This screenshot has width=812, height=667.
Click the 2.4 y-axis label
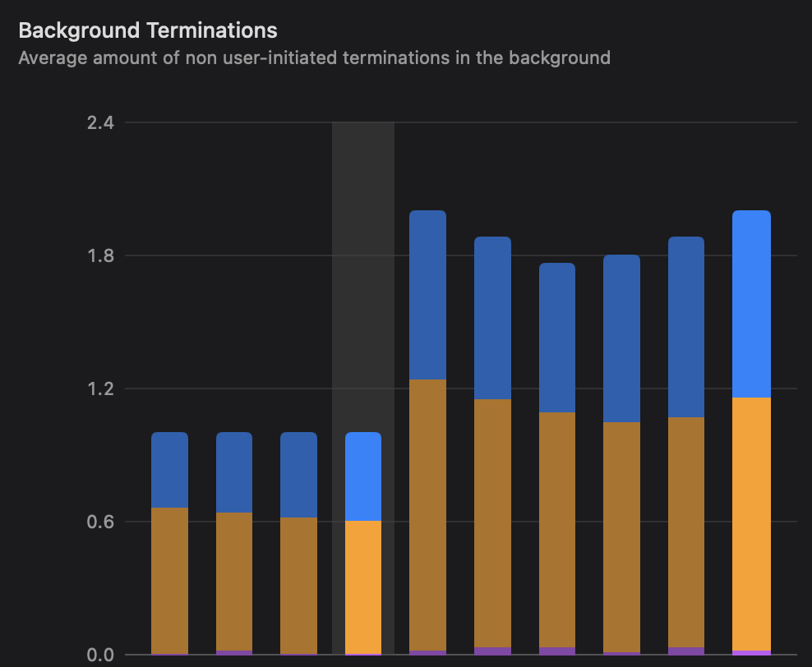[x=99, y=122]
